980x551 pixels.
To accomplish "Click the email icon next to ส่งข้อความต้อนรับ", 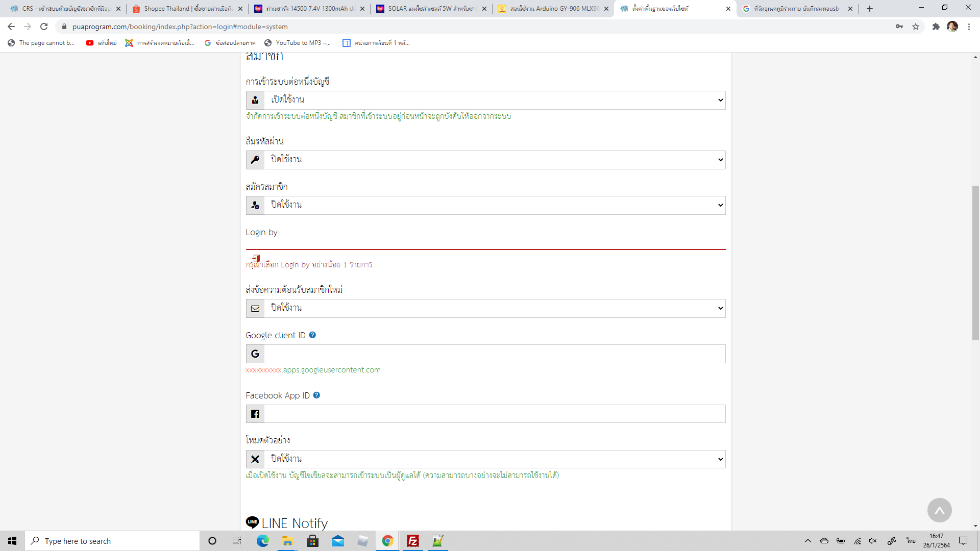I will pos(255,308).
